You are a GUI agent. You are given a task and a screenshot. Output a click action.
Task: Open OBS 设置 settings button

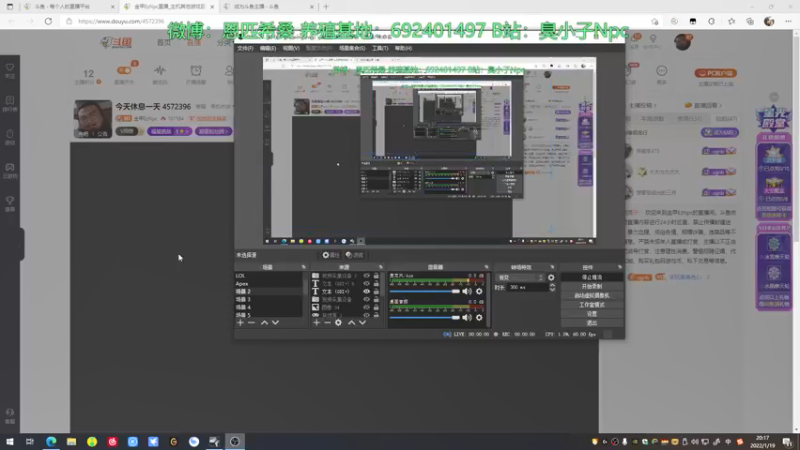(x=592, y=314)
